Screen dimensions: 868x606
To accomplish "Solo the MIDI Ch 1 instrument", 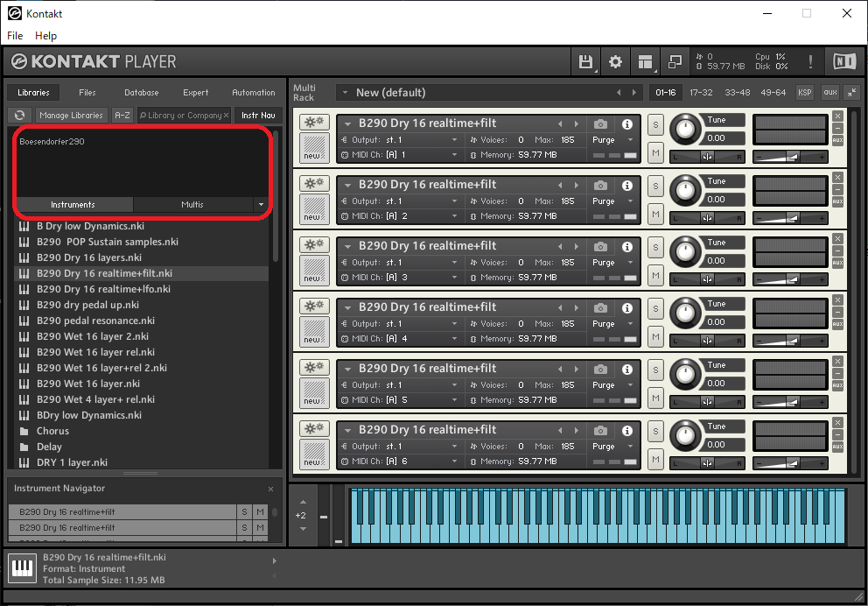I will point(655,124).
